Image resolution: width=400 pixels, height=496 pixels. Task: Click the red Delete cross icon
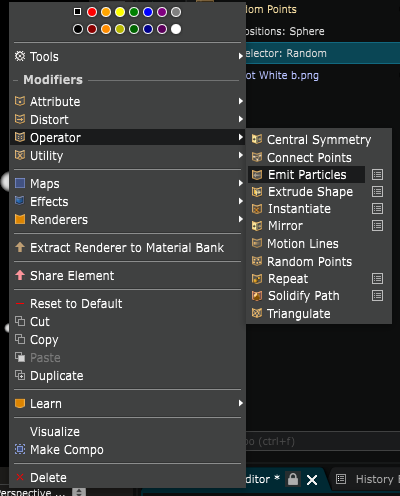[20, 477]
